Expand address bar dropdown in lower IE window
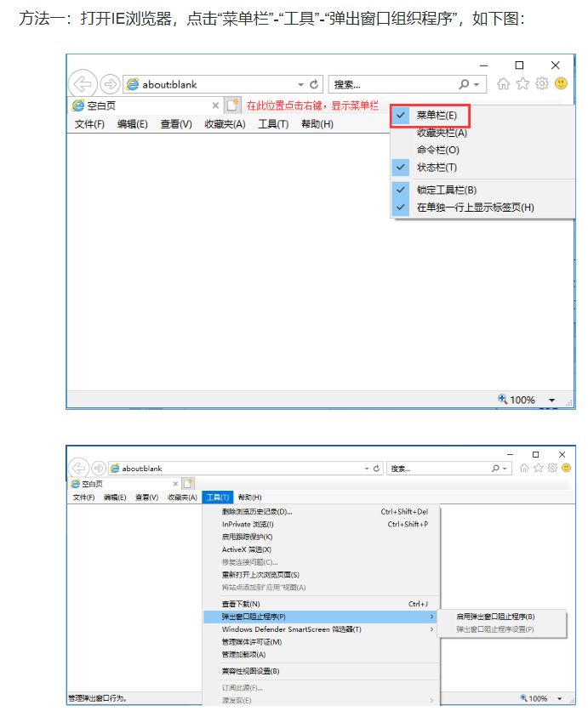The width and height of the screenshot is (588, 728). coord(367,469)
